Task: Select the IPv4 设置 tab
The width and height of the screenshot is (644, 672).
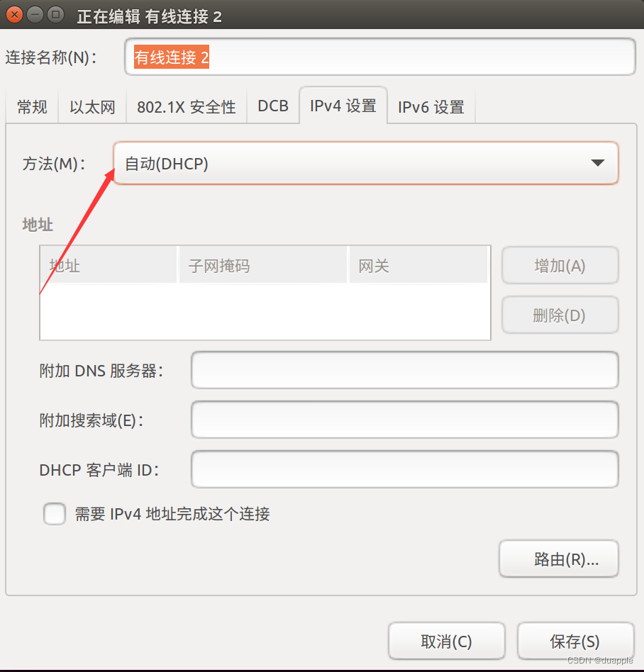Action: click(343, 106)
